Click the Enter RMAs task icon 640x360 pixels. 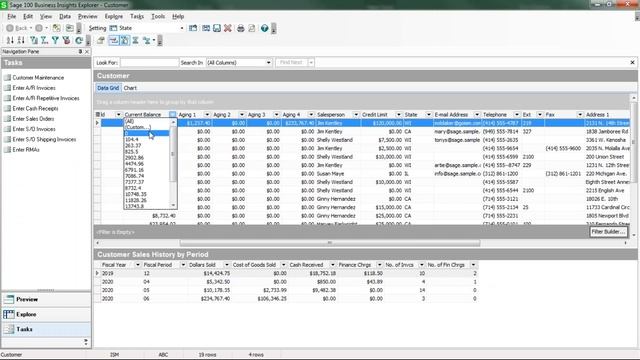tap(7, 149)
